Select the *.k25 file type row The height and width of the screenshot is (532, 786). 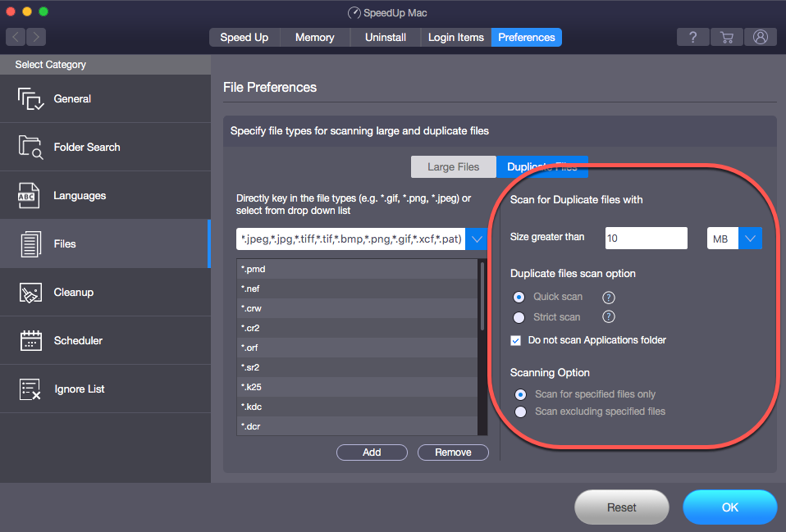pos(357,387)
